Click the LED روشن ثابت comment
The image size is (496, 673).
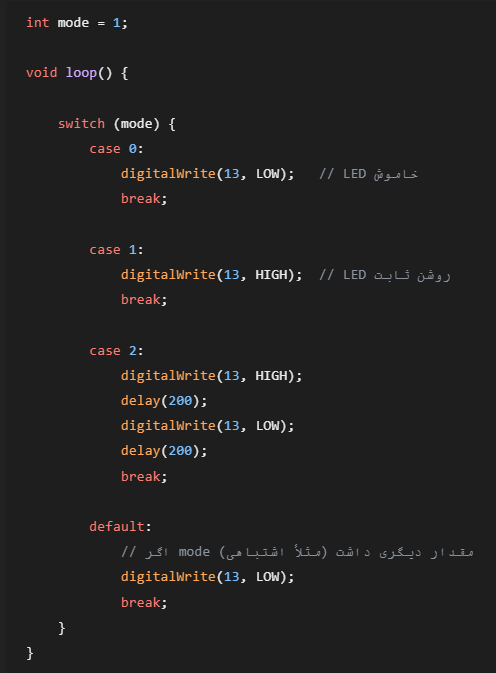(385, 275)
